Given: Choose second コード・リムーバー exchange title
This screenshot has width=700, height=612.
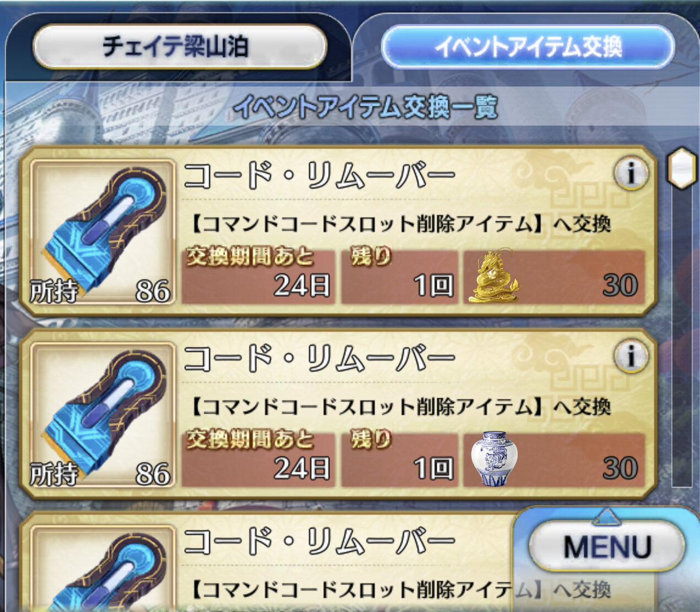Looking at the screenshot, I should pyautogui.click(x=319, y=359).
